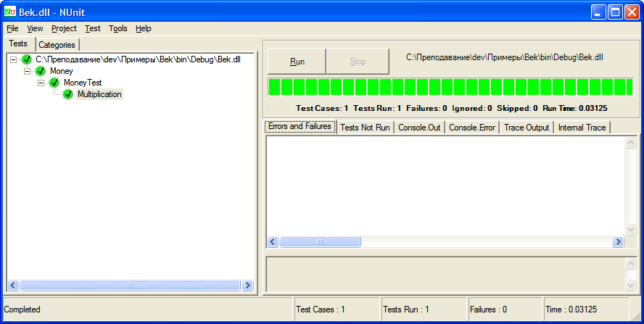This screenshot has height=324, width=644.
Task: Open the Tools menu
Action: (118, 28)
